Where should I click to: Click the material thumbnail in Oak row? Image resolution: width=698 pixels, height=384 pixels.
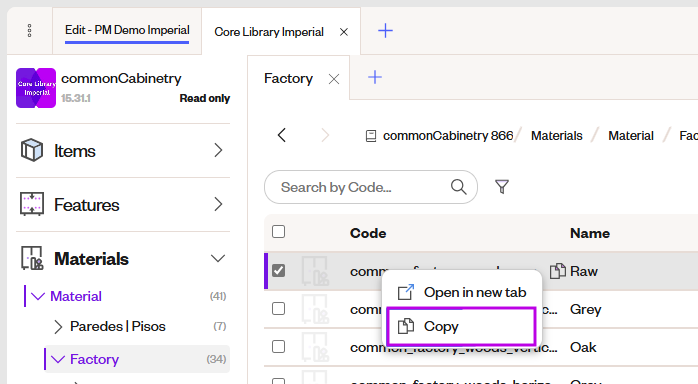coord(315,347)
